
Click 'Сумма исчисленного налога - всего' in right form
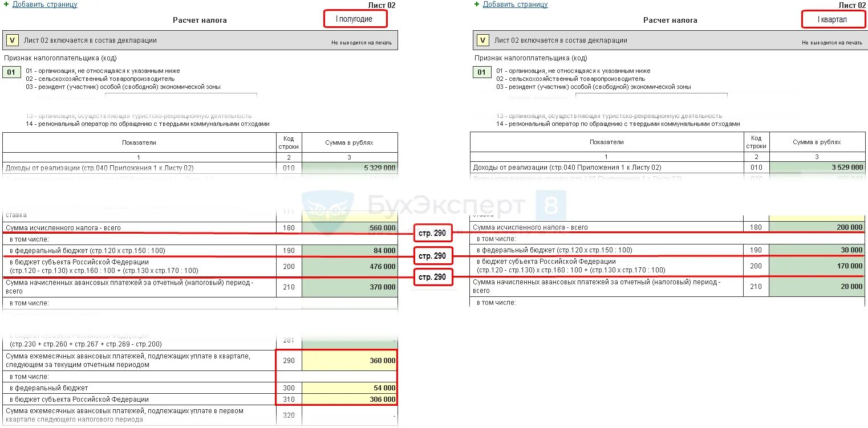(531, 227)
